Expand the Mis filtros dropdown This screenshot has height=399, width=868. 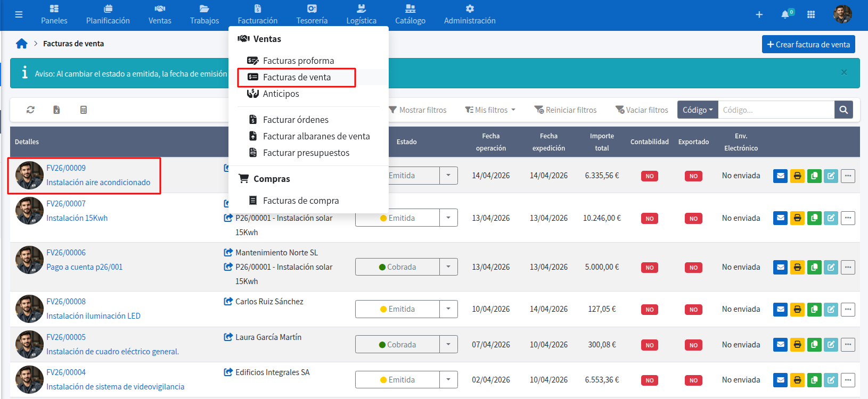click(490, 110)
